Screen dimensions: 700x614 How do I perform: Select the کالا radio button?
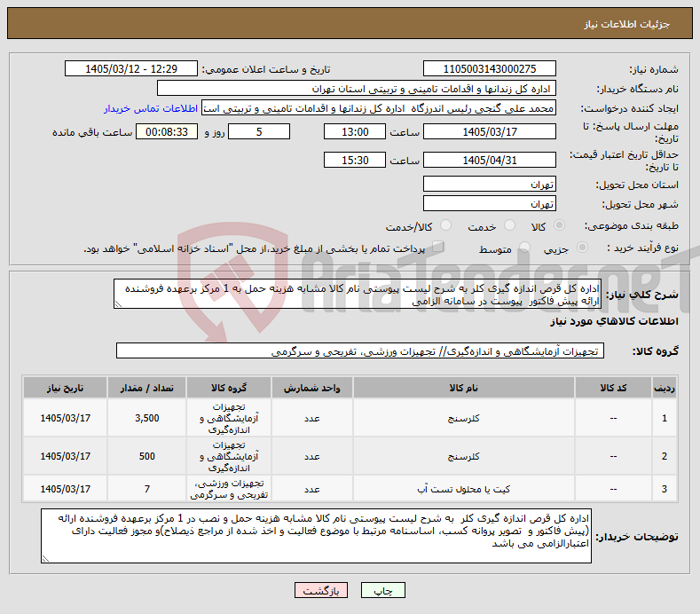[x=559, y=225]
